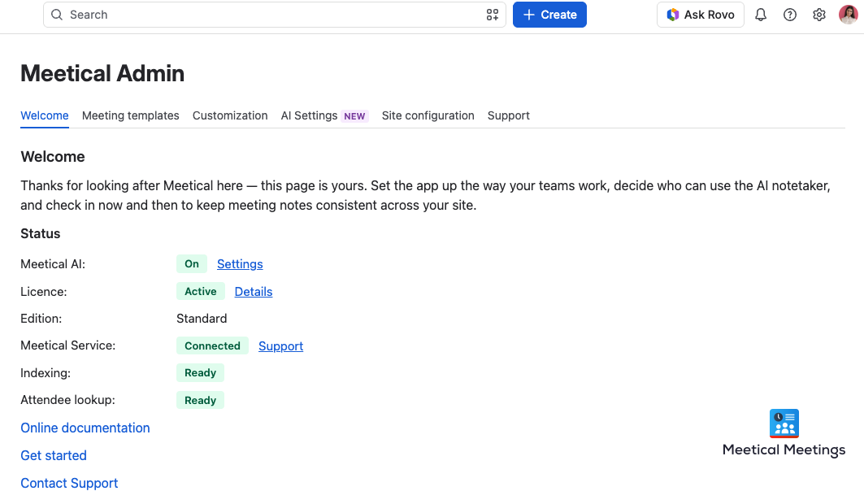Viewport: 864px width, 504px height.
Task: Click the 'Licence:' label
Action: 44,292
